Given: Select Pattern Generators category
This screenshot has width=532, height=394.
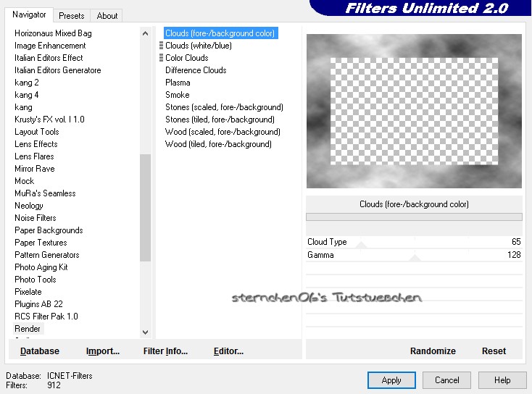Looking at the screenshot, I should pyautogui.click(x=47, y=255).
